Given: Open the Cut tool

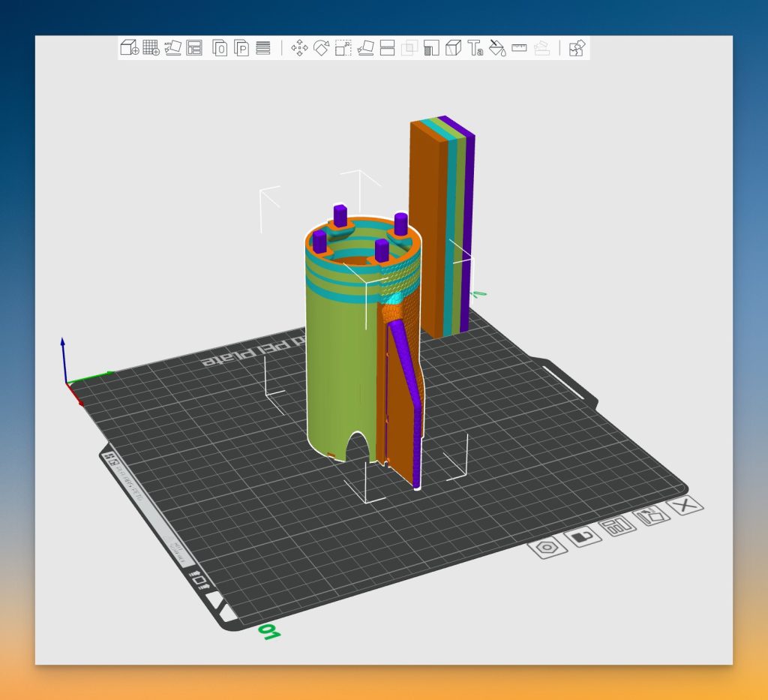Looking at the screenshot, I should [x=387, y=48].
